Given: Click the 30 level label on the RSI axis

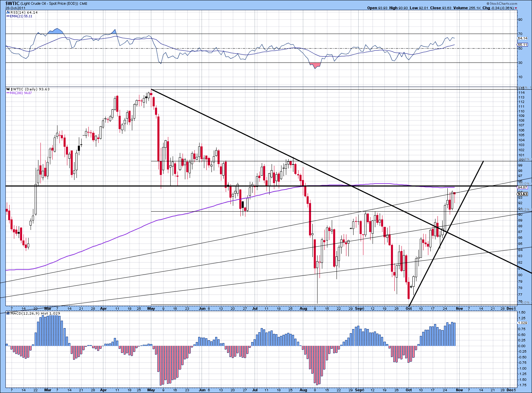Looking at the screenshot, I should (x=520, y=62).
